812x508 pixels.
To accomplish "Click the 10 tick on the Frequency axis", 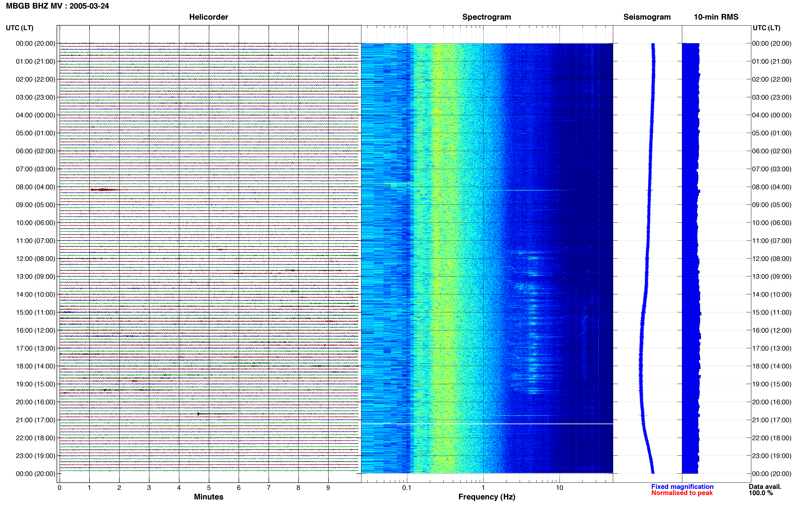I will pos(559,488).
